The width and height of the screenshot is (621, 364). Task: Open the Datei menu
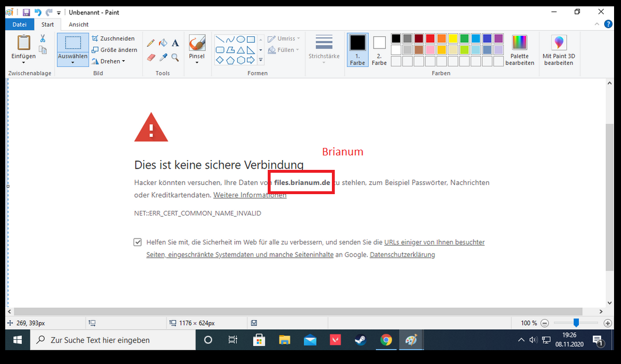tap(20, 24)
